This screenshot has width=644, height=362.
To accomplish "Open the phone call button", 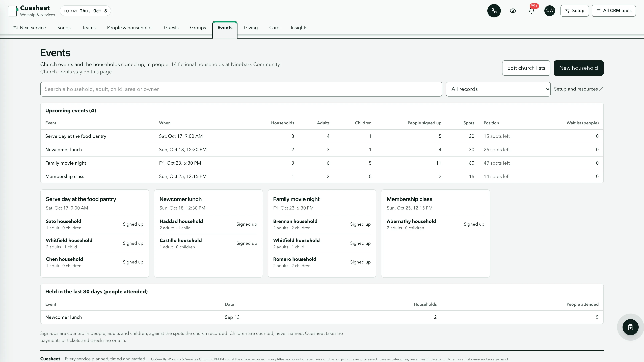I will coord(494,11).
